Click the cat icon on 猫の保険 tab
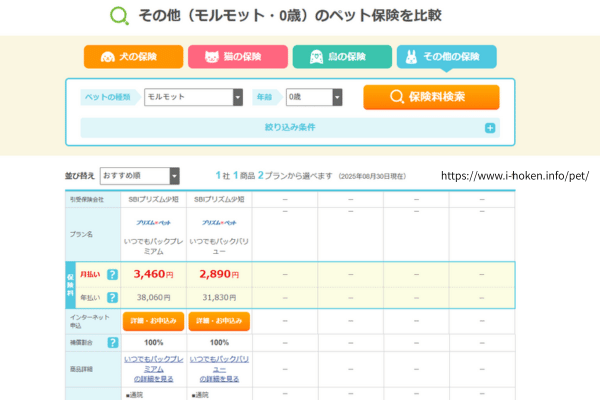Viewport: 600px width, 400px height. point(210,57)
